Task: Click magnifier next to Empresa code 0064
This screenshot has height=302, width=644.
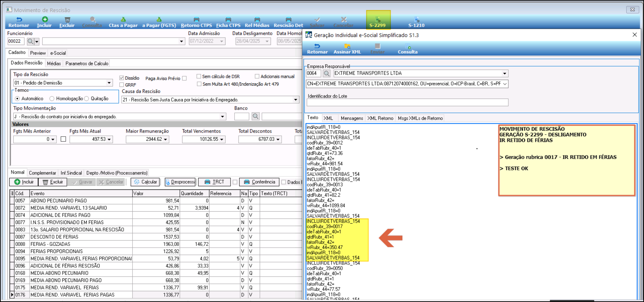Action: coord(326,73)
